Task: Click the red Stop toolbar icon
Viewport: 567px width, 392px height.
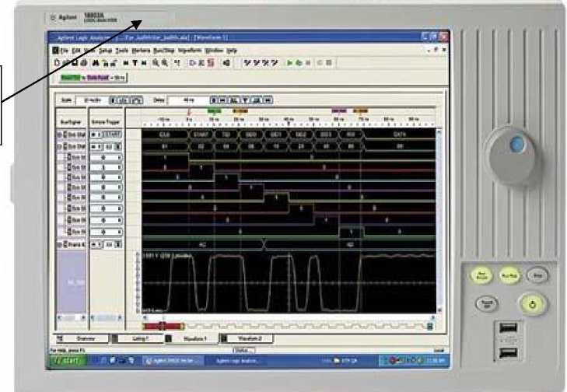Action: (307, 61)
